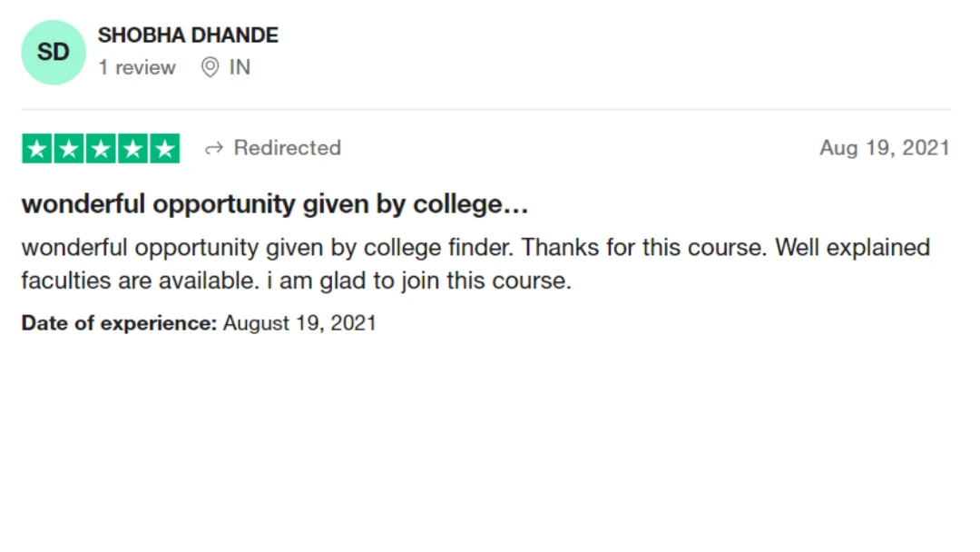Click the fourth green rating star

point(132,149)
